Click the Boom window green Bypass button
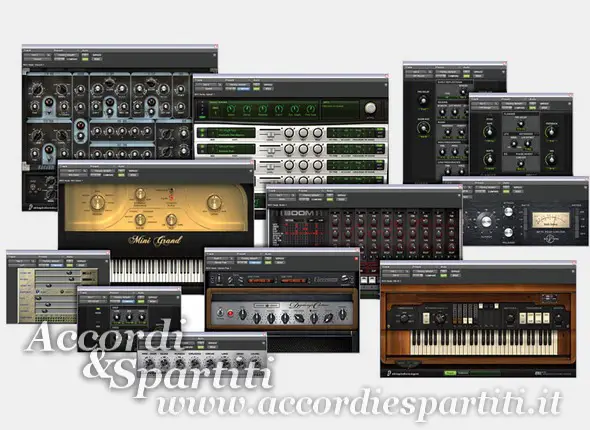The image size is (590, 430). [x=330, y=199]
